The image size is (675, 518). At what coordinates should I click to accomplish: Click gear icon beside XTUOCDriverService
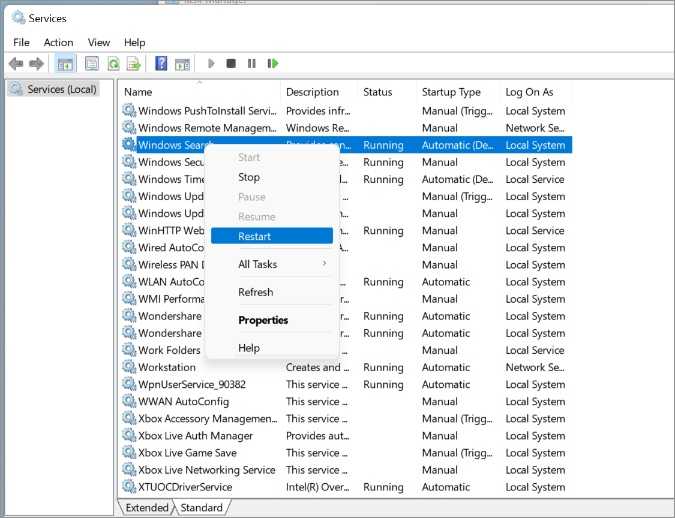pos(129,487)
